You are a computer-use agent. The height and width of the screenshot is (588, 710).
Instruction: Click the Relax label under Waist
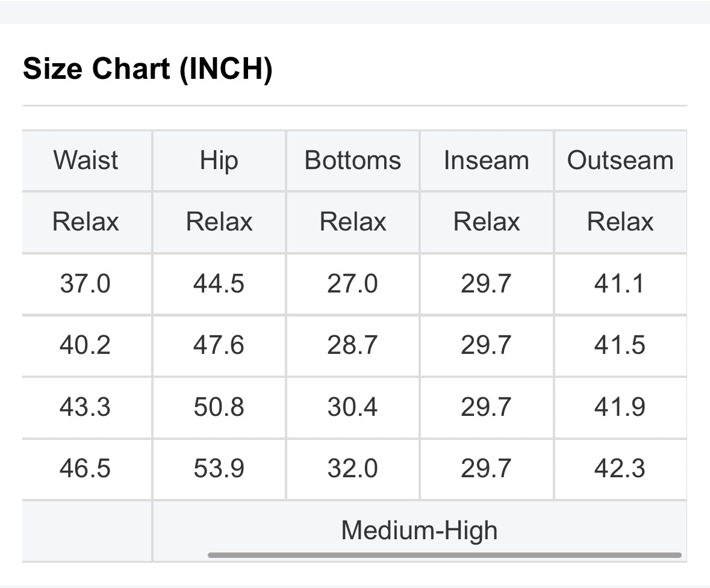tap(86, 222)
